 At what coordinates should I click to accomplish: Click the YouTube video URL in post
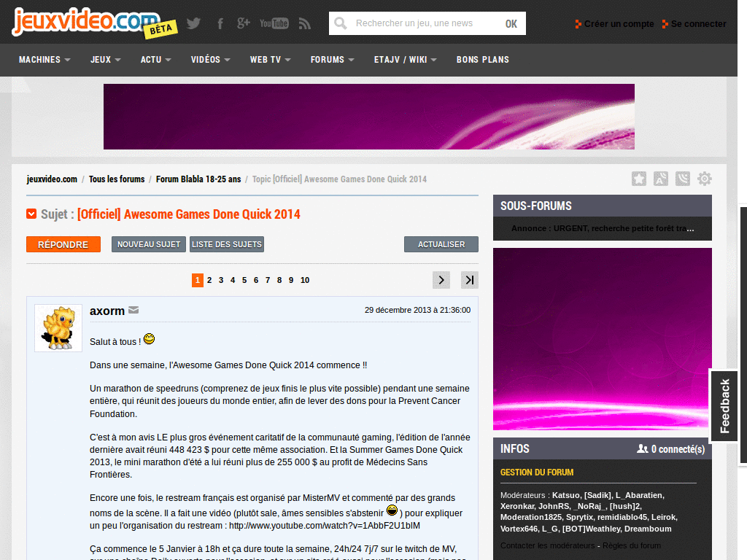click(325, 526)
